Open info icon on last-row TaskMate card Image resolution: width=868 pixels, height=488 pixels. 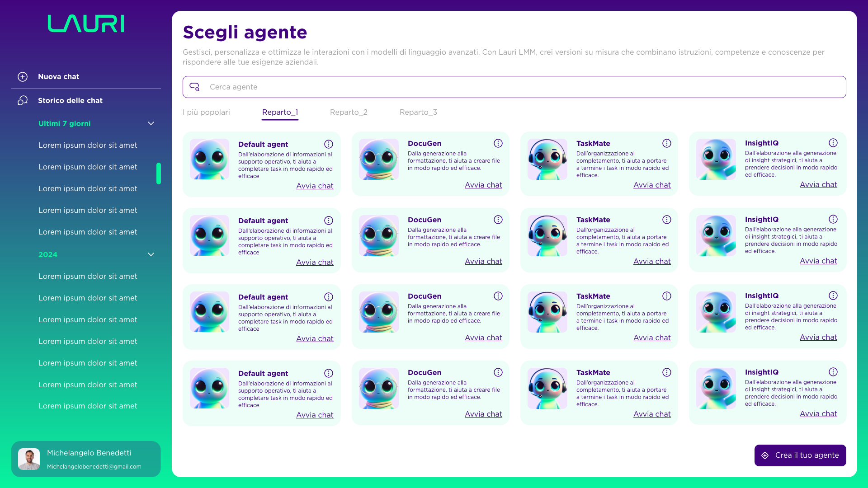point(667,372)
